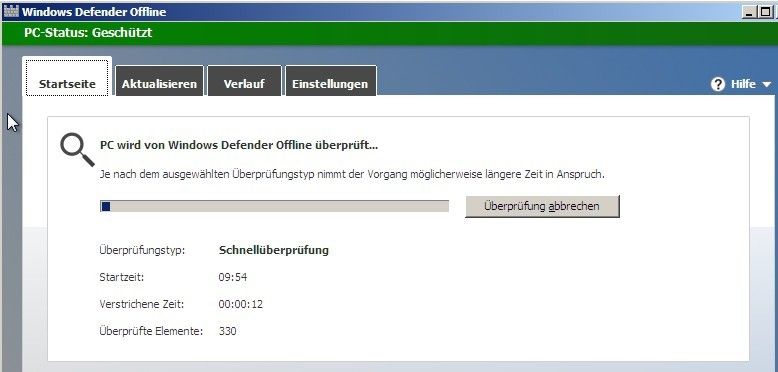Click the 'PC-Status: Geschützt' status text
Image resolution: width=778 pixels, height=372 pixels.
[x=88, y=33]
